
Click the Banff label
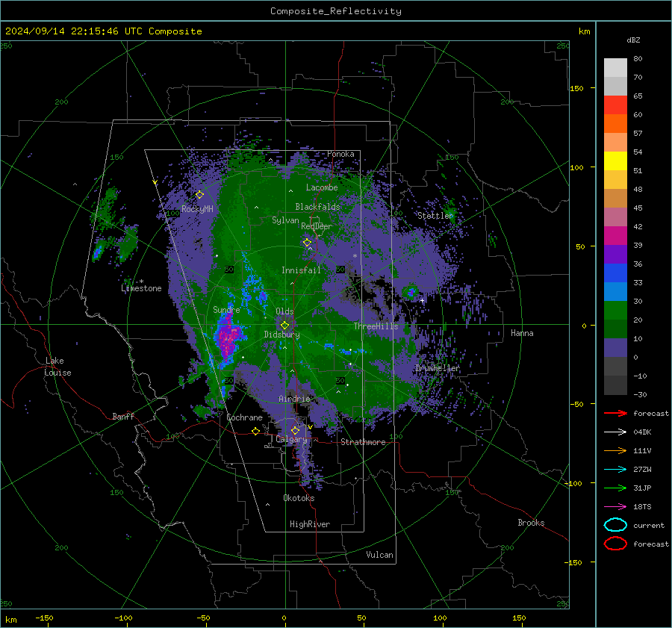click(x=123, y=417)
